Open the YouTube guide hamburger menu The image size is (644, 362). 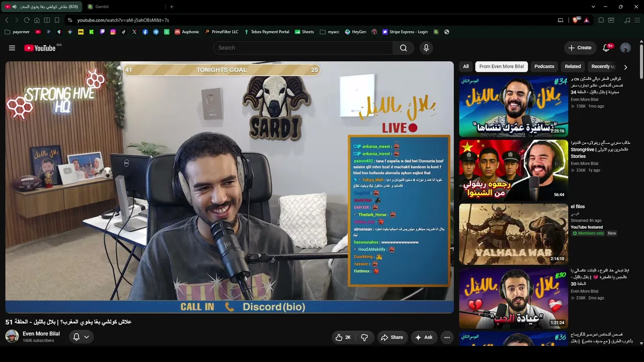coord(12,48)
